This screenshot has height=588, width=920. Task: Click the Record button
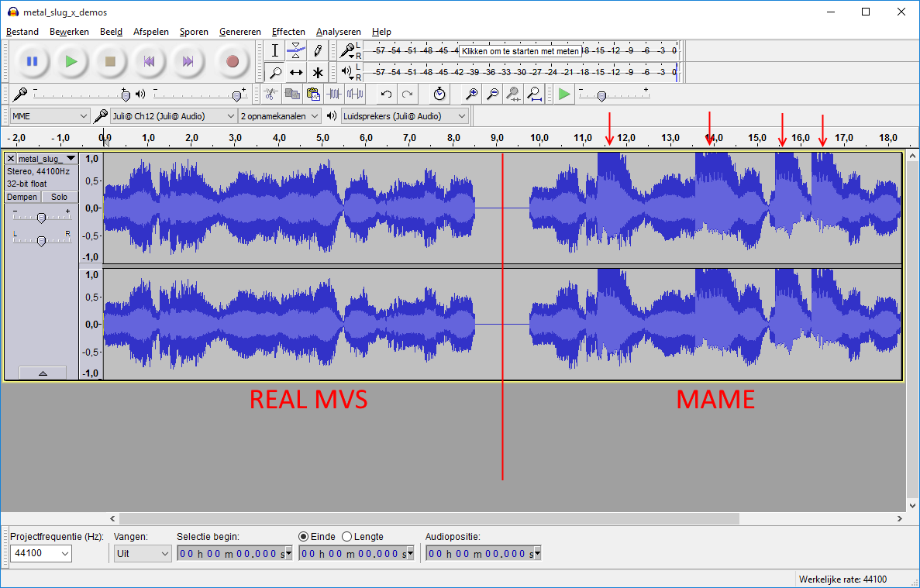coord(232,61)
